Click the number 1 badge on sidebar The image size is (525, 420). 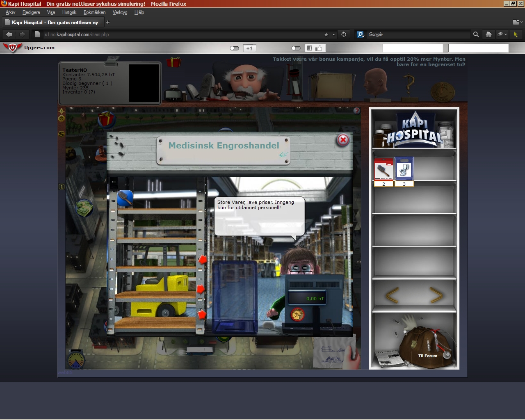[62, 187]
